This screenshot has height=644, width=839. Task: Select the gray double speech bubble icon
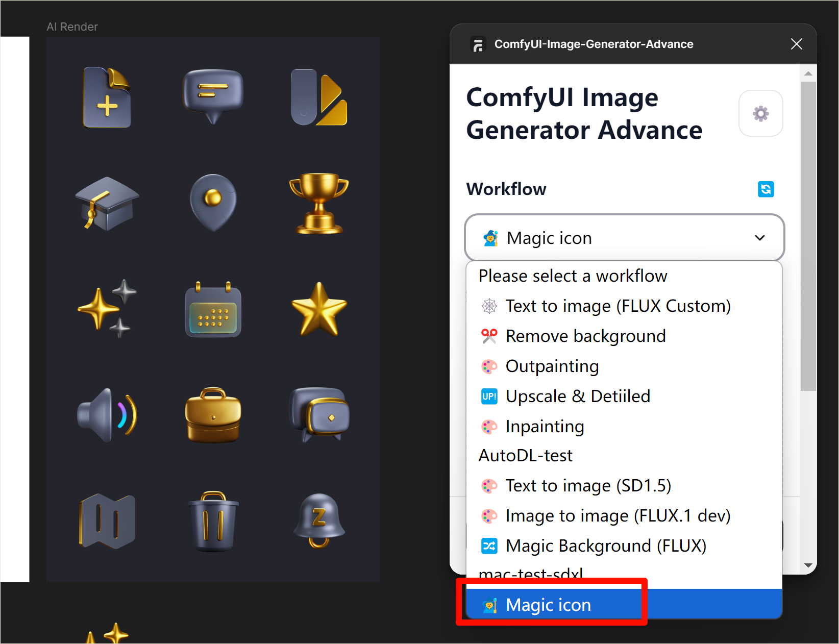click(x=319, y=415)
